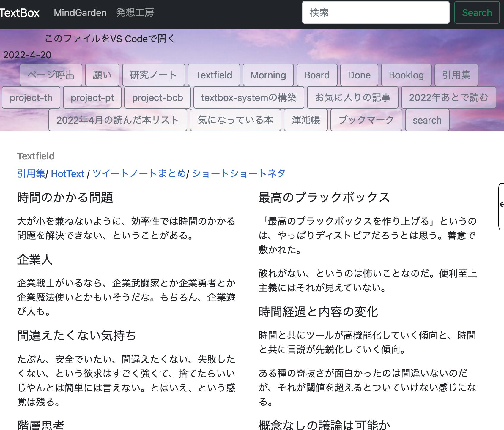Image resolution: width=504 pixels, height=430 pixels.
Task: Open the Morning page button
Action: [268, 75]
